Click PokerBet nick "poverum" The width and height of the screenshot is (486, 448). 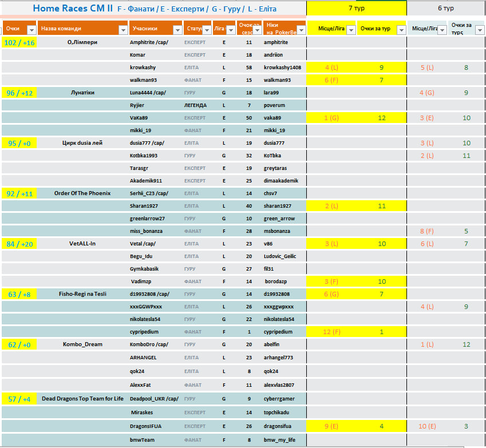(274, 105)
